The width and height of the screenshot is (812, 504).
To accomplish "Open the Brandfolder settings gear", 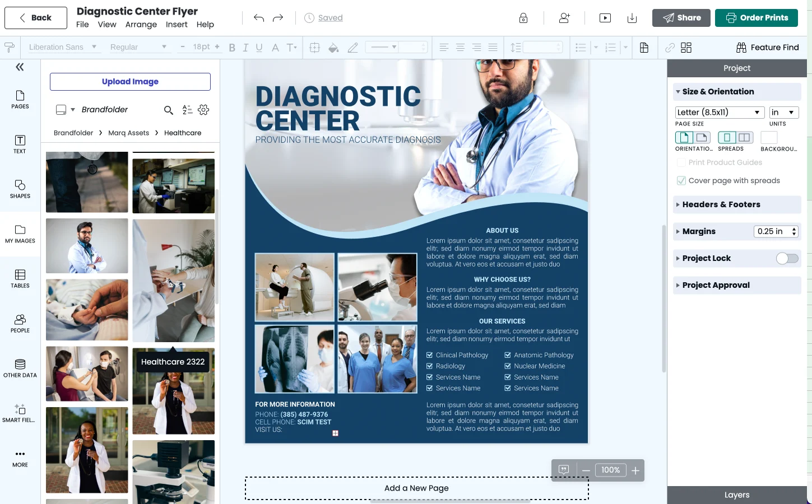I will (203, 110).
